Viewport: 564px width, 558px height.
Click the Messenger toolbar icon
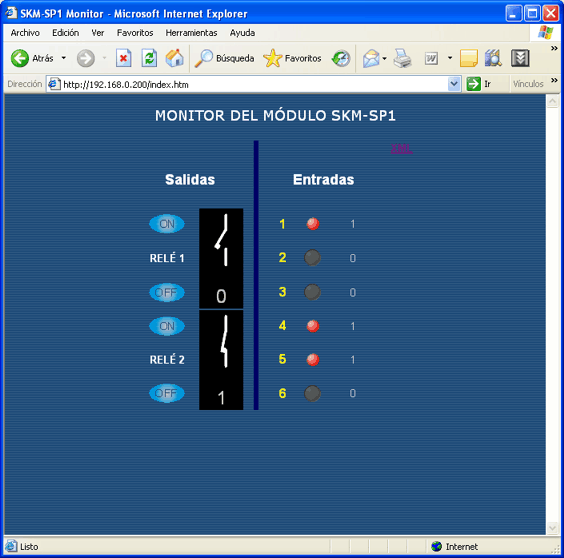click(x=520, y=58)
